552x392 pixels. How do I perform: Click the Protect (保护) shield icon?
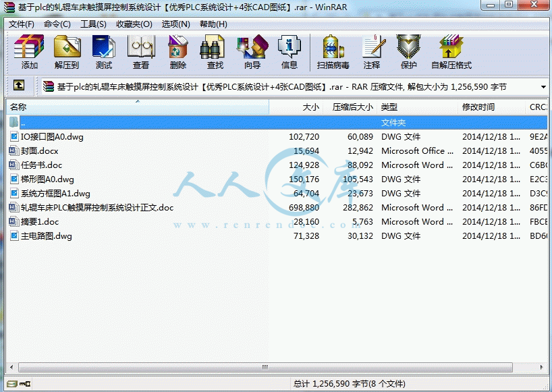point(408,51)
